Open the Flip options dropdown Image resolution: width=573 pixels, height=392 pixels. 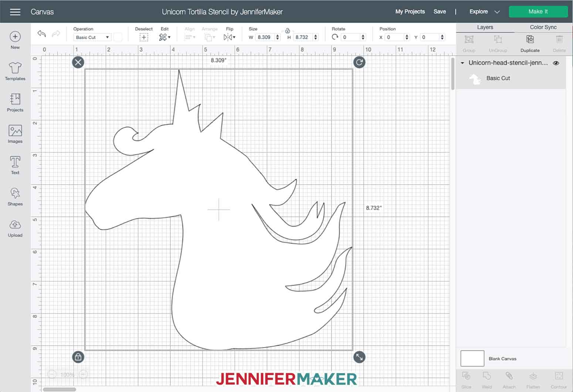coord(229,37)
